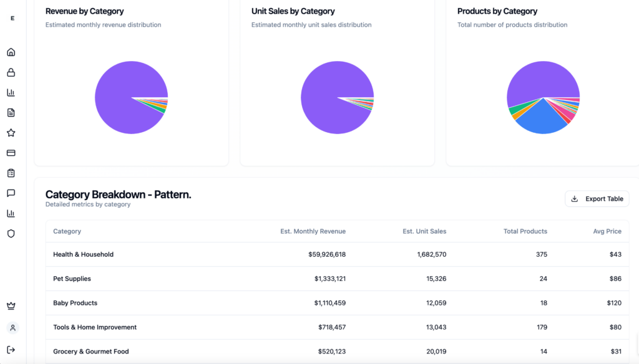Click the logout arrow icon
This screenshot has height=364, width=639.
pyautogui.click(x=11, y=350)
